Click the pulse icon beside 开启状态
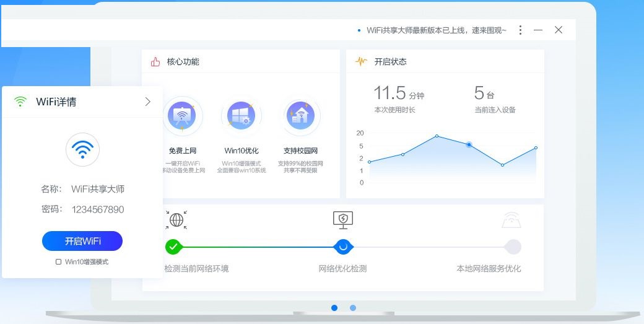This screenshot has width=644, height=324. pyautogui.click(x=361, y=61)
